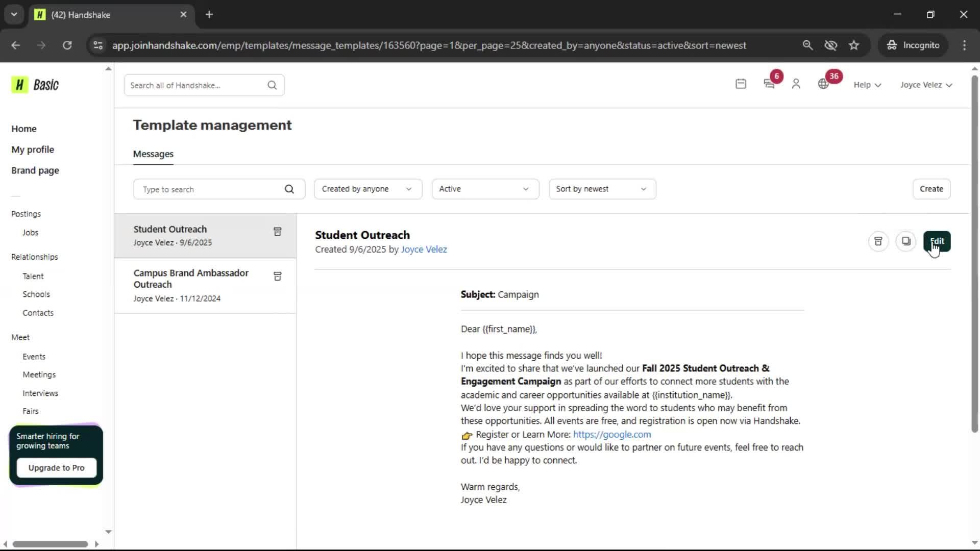Click Upgrade to Pro button
This screenshot has height=551, width=980.
coord(56,468)
